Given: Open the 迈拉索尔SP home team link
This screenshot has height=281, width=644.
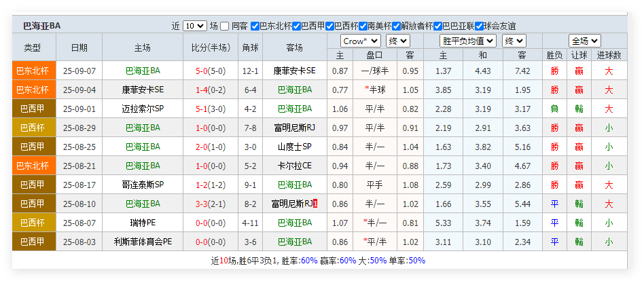Looking at the screenshot, I should click(x=143, y=109).
